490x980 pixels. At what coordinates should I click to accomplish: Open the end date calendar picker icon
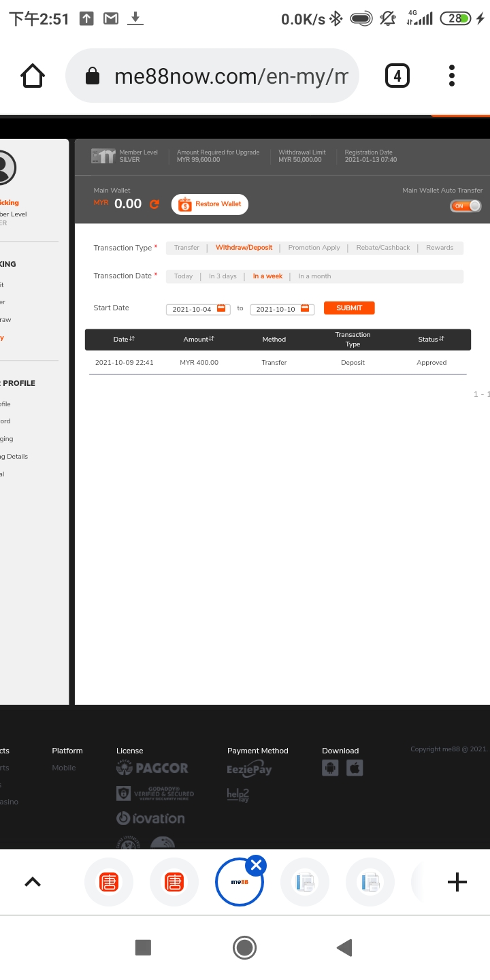point(305,308)
